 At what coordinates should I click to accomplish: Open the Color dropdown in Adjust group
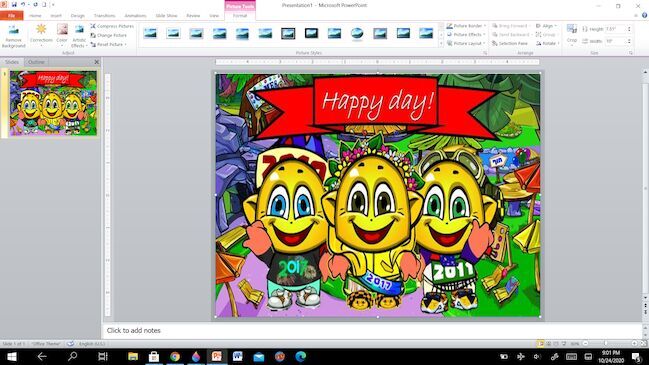tap(62, 35)
